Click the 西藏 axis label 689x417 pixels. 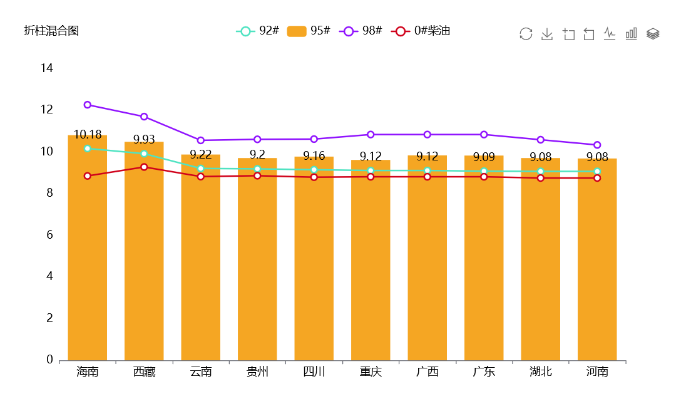pos(144,372)
